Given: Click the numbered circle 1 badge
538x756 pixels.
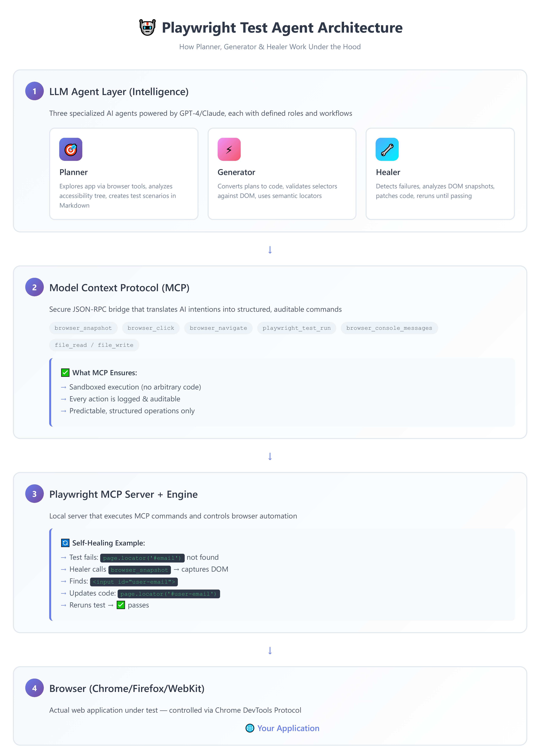Looking at the screenshot, I should point(34,91).
